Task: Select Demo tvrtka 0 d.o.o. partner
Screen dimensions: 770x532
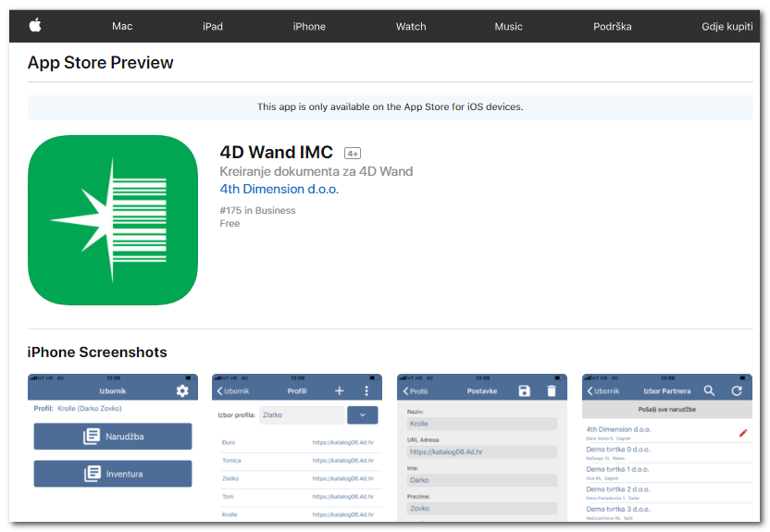Action: tap(668, 452)
